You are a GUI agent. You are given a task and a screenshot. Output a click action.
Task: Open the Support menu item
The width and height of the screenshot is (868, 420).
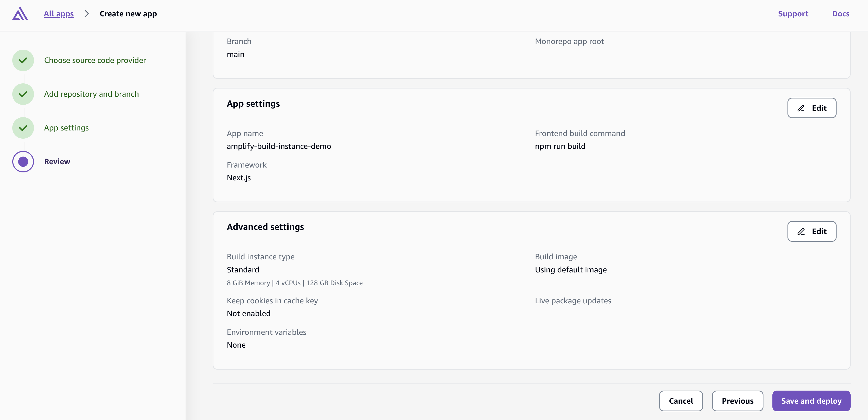794,14
